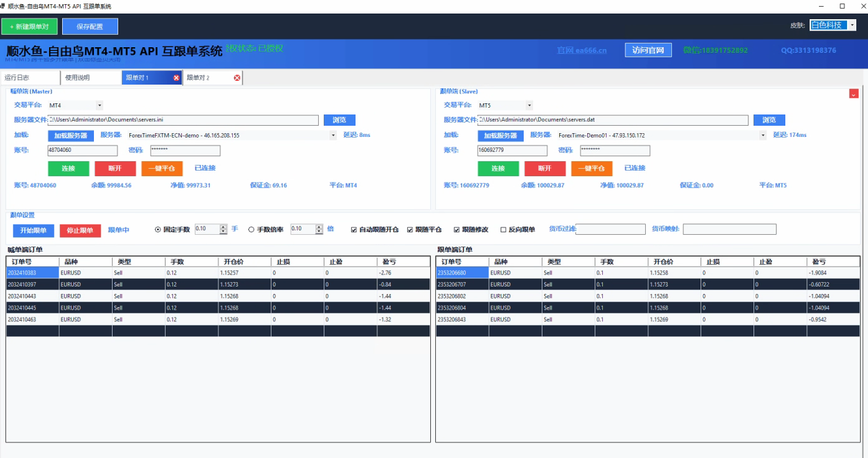Open Master 交易平台 MT4 dropdown

100,106
